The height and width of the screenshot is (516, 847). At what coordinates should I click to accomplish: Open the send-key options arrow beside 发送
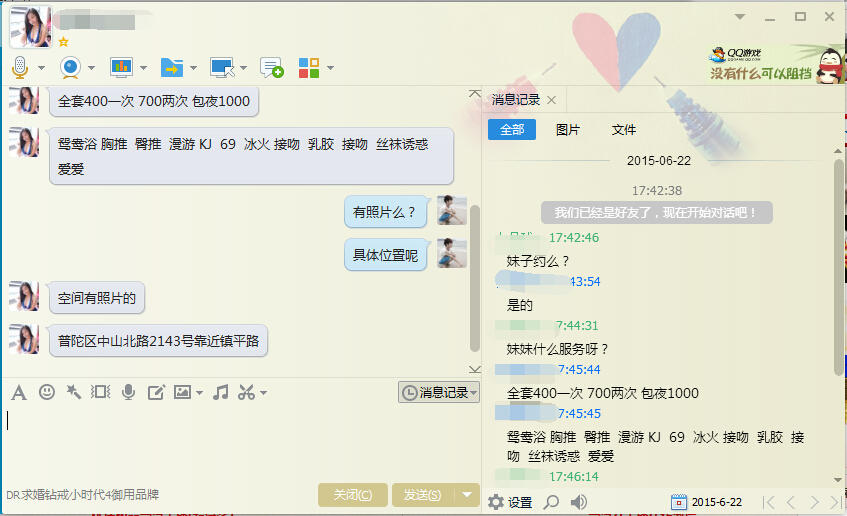tap(467, 495)
